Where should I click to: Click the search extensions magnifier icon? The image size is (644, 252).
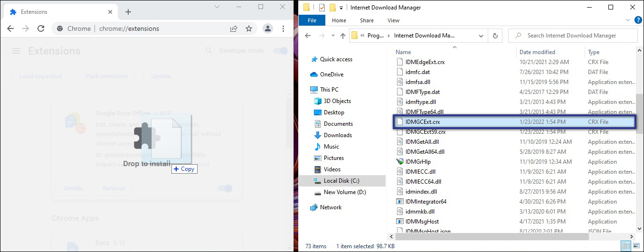(209, 51)
